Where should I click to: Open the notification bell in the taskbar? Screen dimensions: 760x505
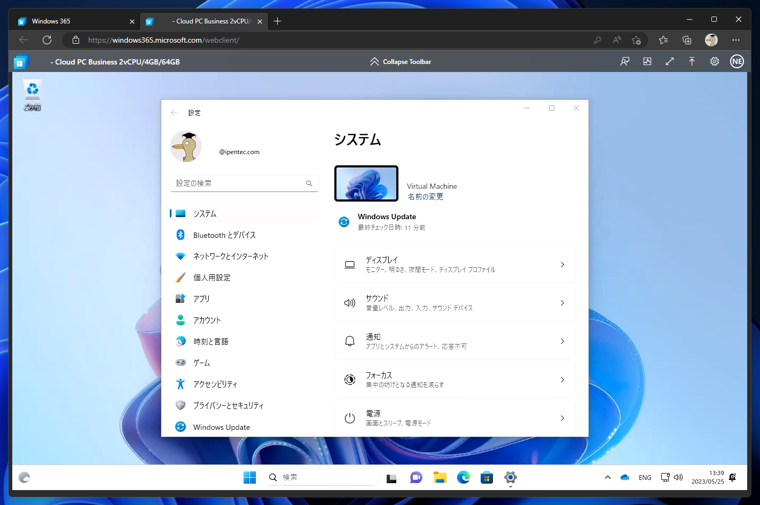pyautogui.click(x=732, y=477)
